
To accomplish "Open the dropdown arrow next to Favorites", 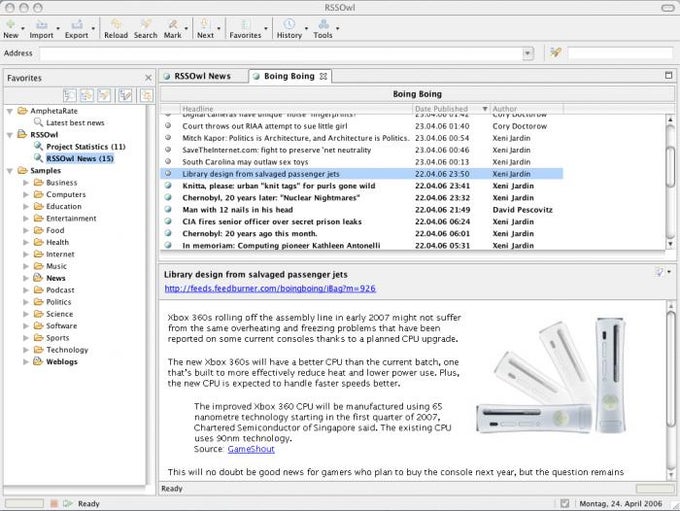I will click(x=266, y=29).
